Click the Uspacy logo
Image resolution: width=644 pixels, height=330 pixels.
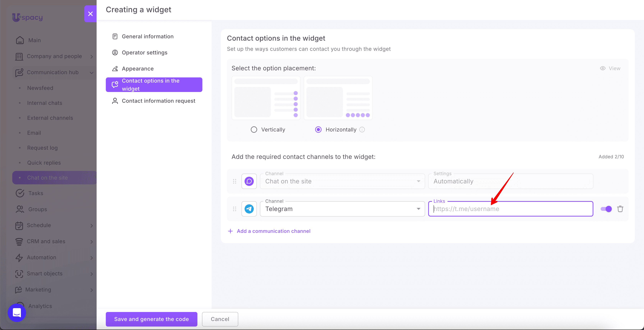27,17
